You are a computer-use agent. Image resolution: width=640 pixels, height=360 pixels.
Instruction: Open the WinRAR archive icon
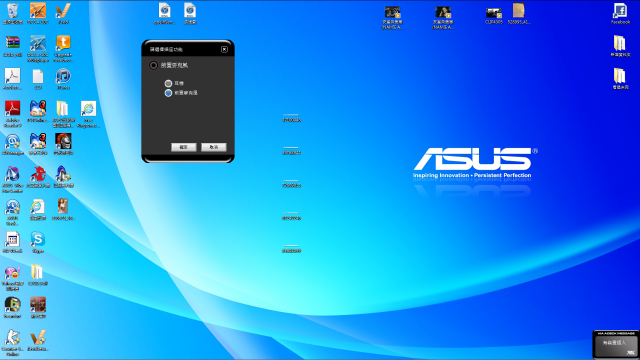coord(13,43)
